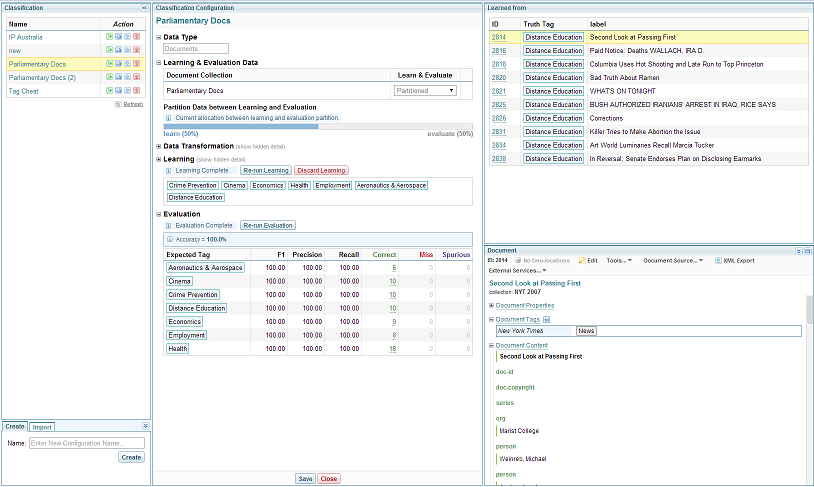
Task: Collapse the Data Type section
Action: click(x=159, y=37)
